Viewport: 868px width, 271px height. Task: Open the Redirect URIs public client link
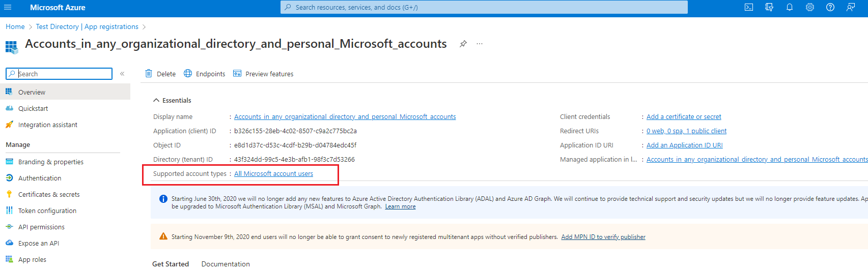pyautogui.click(x=686, y=131)
